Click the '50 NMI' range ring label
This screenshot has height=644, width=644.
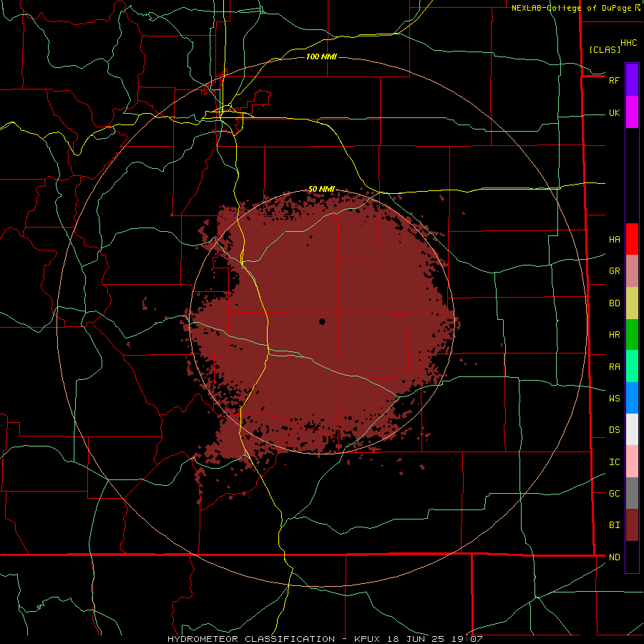coord(321,189)
